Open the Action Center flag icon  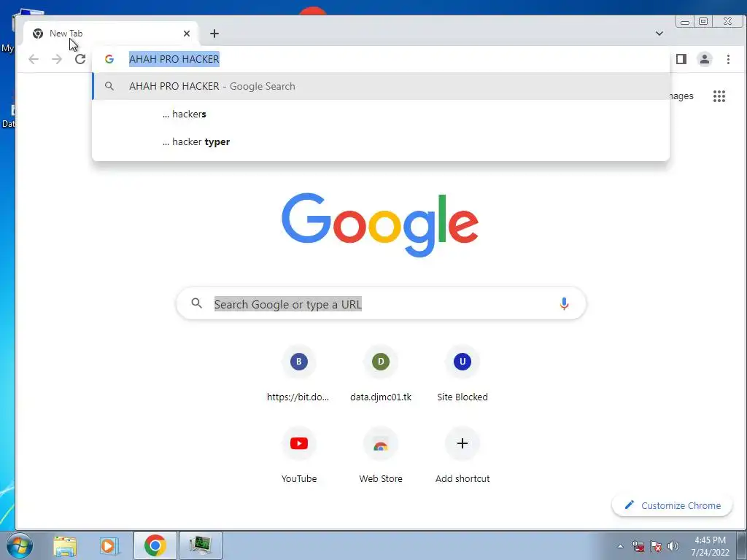(656, 546)
